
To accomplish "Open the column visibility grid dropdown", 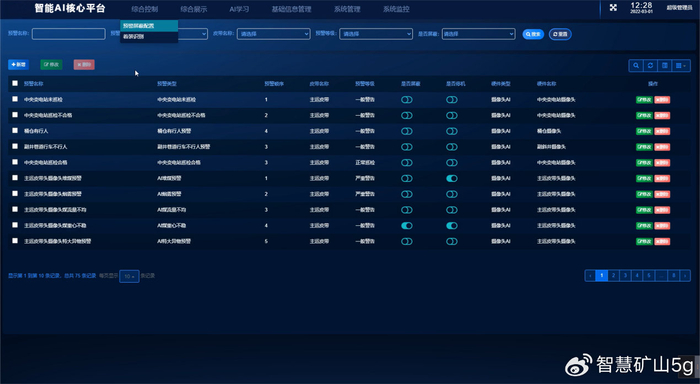I will (681, 66).
